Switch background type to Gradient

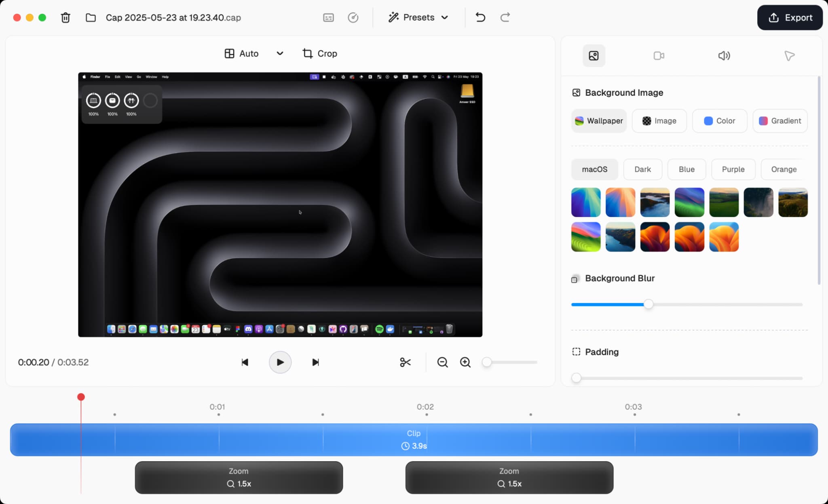click(779, 120)
